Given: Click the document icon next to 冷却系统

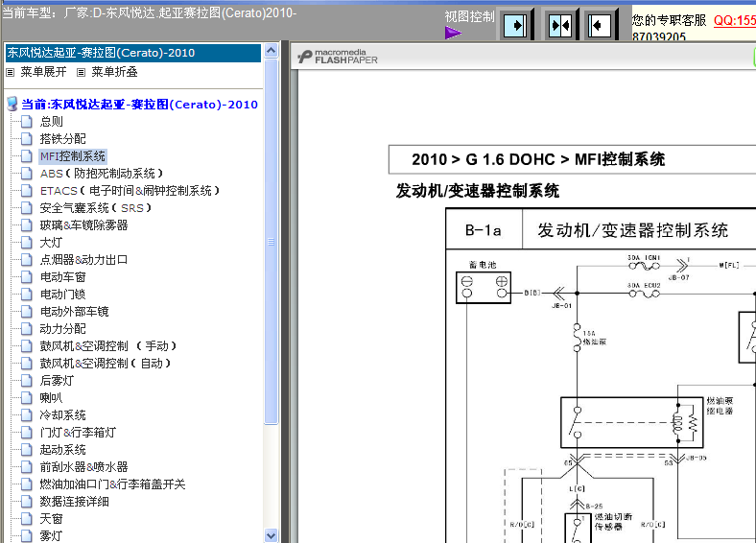Looking at the screenshot, I should coord(27,415).
